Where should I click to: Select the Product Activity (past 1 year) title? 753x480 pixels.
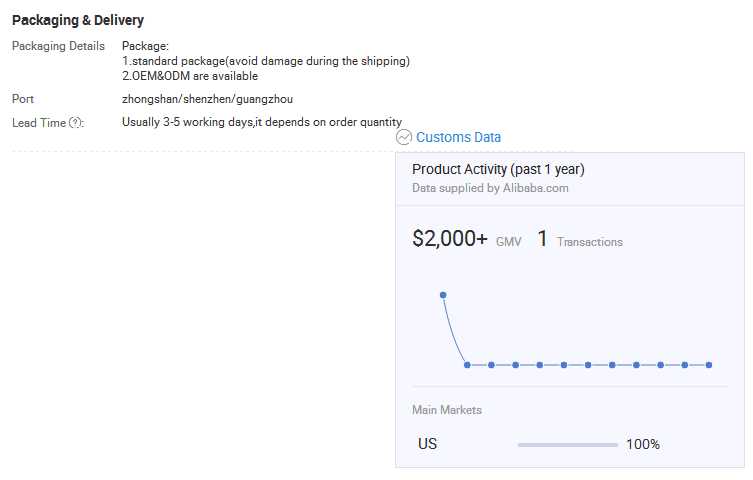498,169
